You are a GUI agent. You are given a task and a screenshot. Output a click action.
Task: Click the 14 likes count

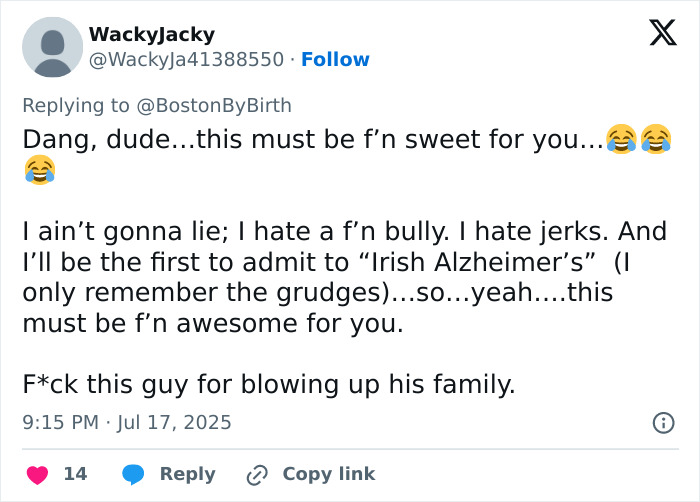point(75,474)
